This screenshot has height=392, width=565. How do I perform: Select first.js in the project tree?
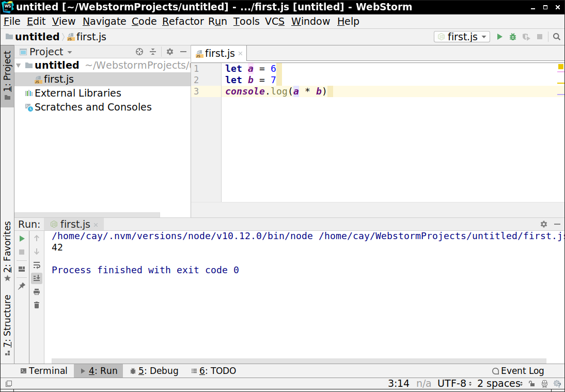tap(58, 79)
